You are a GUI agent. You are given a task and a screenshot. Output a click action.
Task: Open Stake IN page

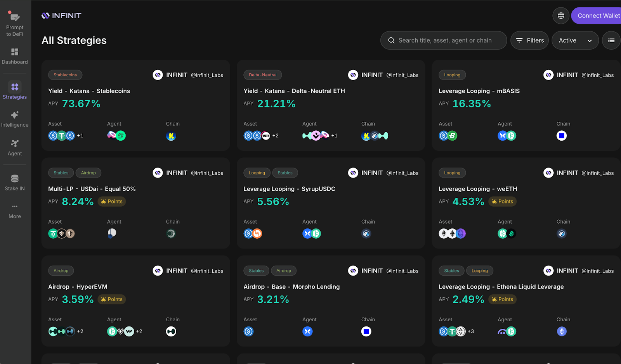coord(15,183)
